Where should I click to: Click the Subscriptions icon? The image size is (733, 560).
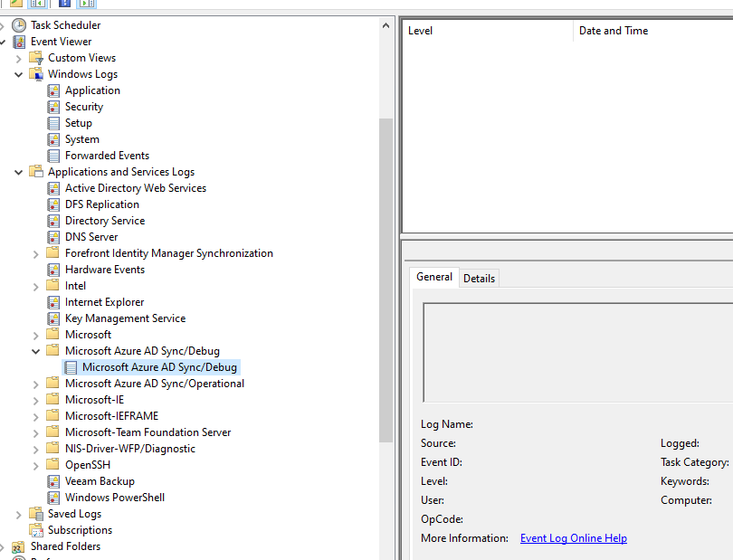tap(36, 530)
